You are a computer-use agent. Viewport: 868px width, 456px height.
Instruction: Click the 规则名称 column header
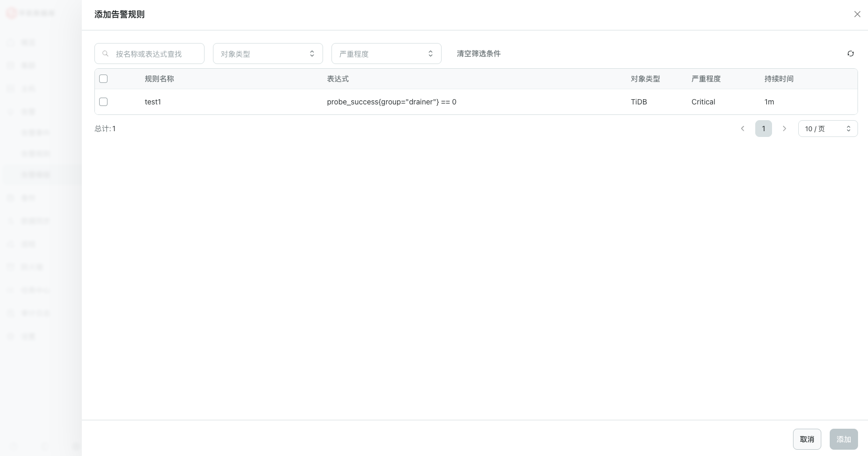click(159, 79)
